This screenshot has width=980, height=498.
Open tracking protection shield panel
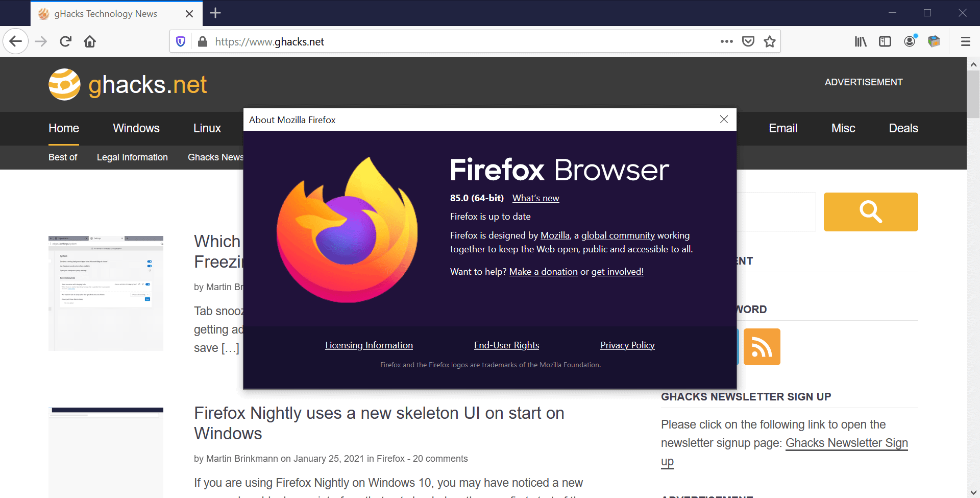point(181,41)
